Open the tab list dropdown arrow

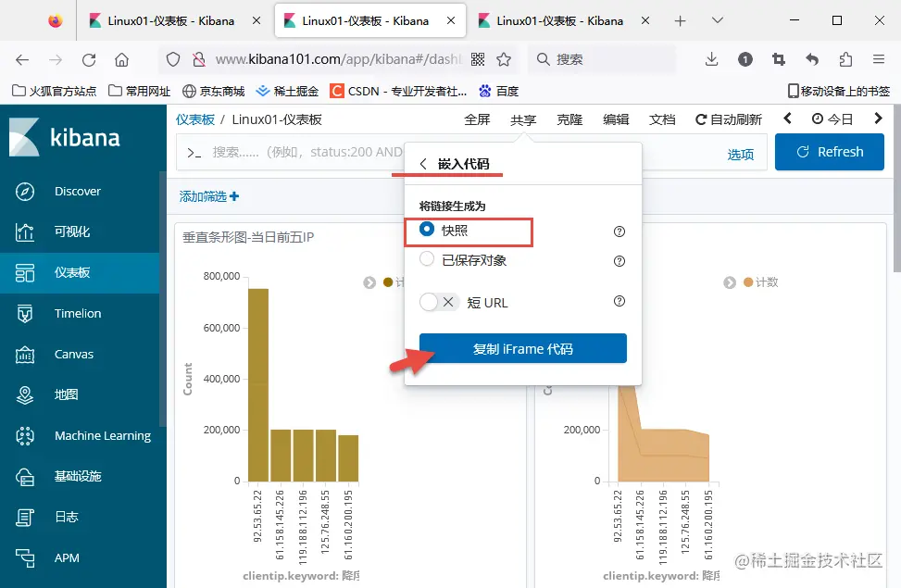[x=717, y=20]
